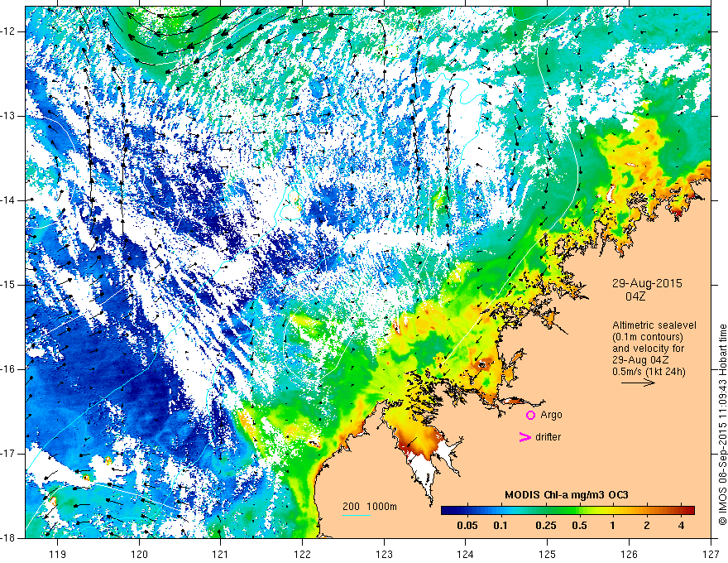Click the vertical IMOS timestamp credit text

722,424
